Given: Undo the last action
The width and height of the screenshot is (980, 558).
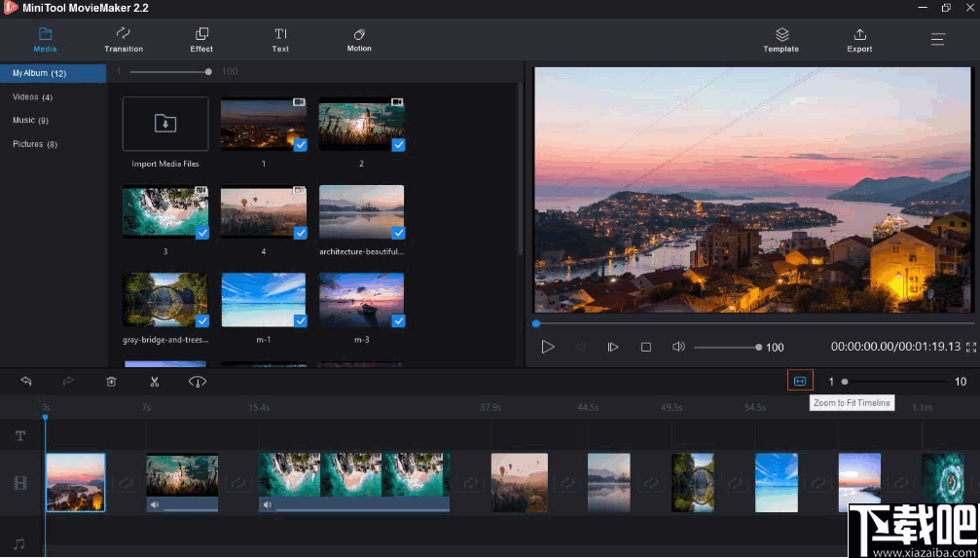Looking at the screenshot, I should [26, 381].
